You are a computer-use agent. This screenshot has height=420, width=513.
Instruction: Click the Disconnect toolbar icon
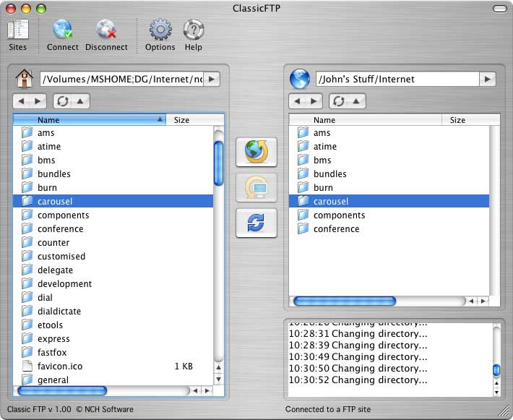(x=106, y=35)
